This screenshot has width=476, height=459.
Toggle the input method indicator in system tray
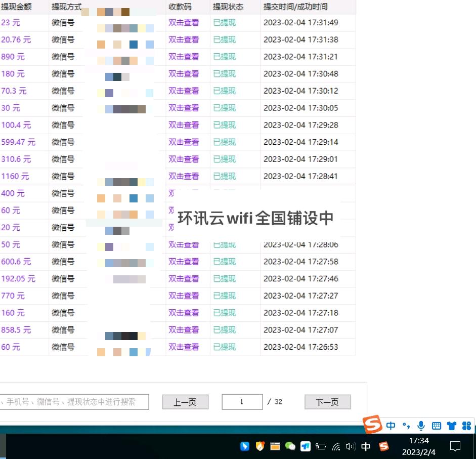[365, 446]
